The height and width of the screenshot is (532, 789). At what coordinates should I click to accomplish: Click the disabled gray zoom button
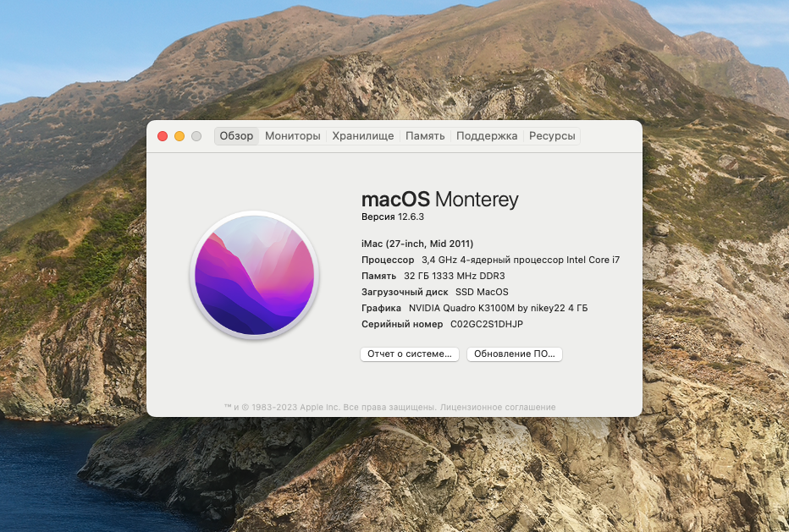(196, 136)
